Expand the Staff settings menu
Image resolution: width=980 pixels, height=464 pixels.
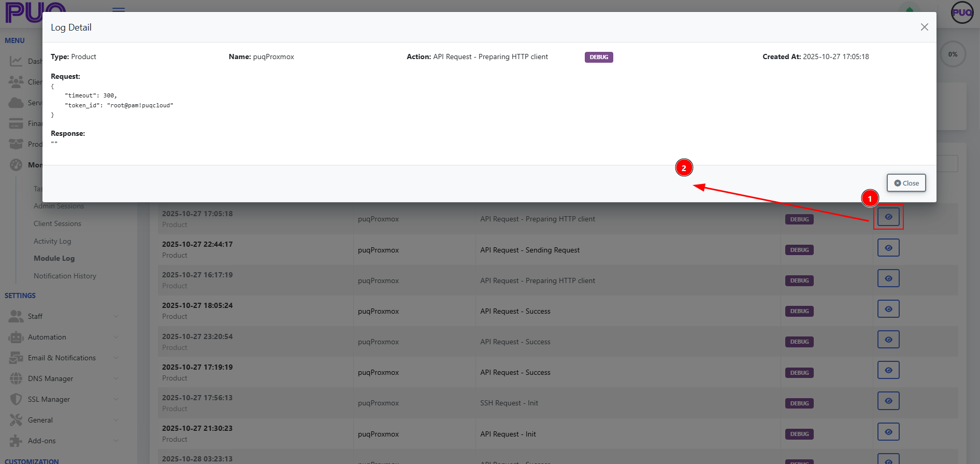pyautogui.click(x=35, y=316)
